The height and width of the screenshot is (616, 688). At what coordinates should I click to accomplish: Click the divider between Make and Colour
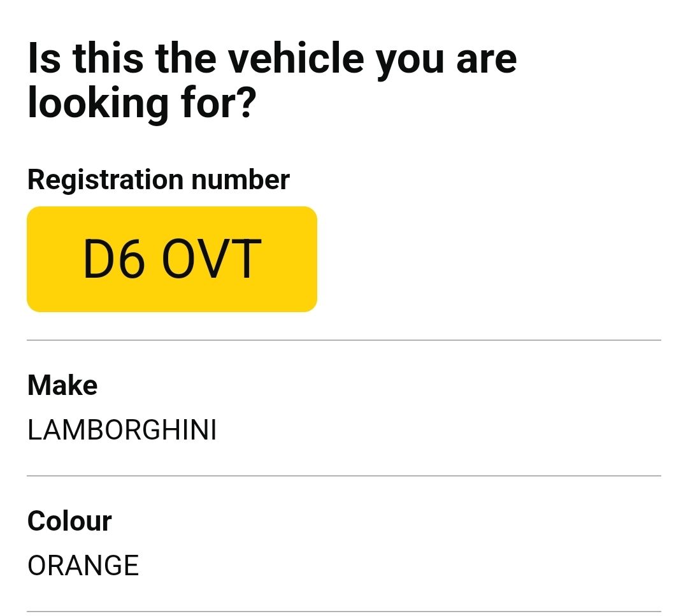pos(344,476)
